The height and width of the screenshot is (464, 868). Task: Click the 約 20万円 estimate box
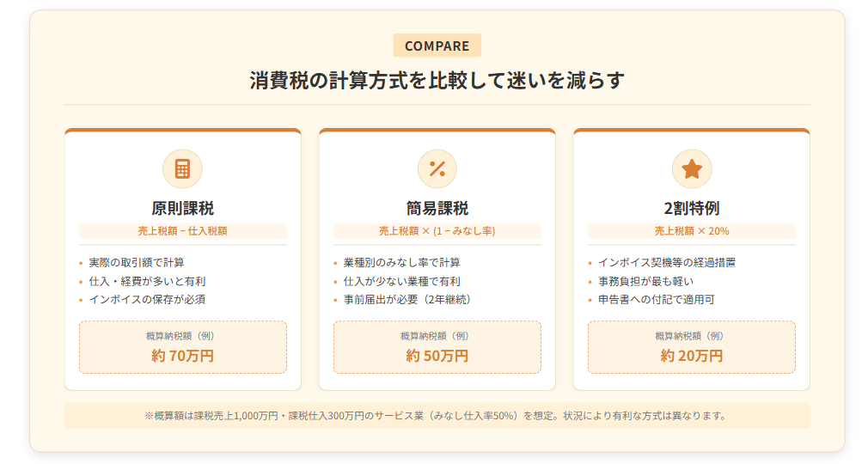point(691,347)
